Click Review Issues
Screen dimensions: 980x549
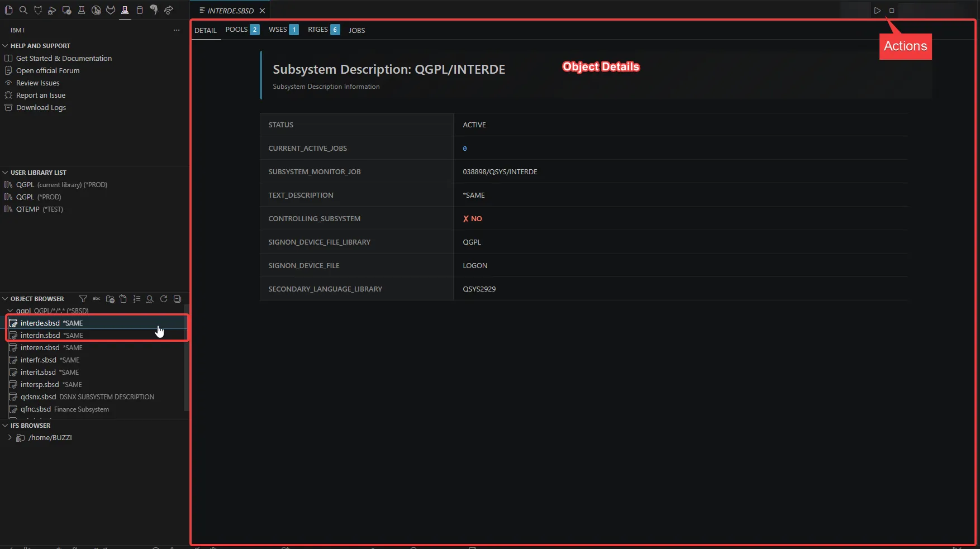(37, 83)
